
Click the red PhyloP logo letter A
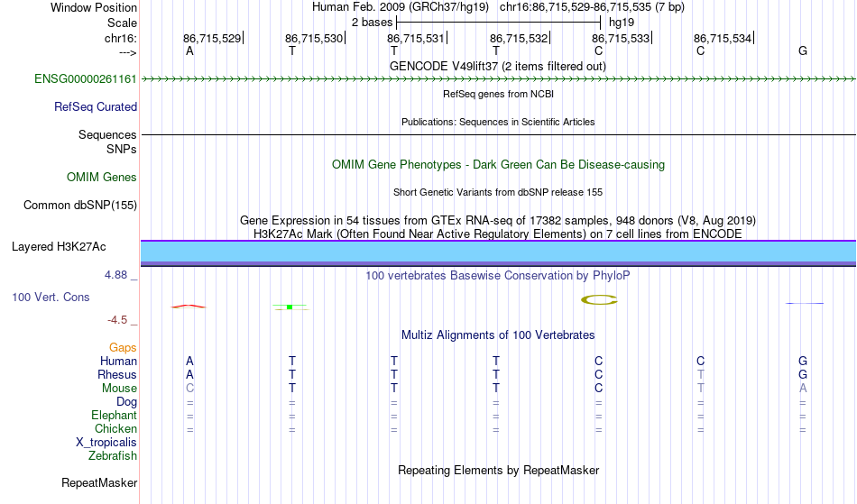coord(189,307)
